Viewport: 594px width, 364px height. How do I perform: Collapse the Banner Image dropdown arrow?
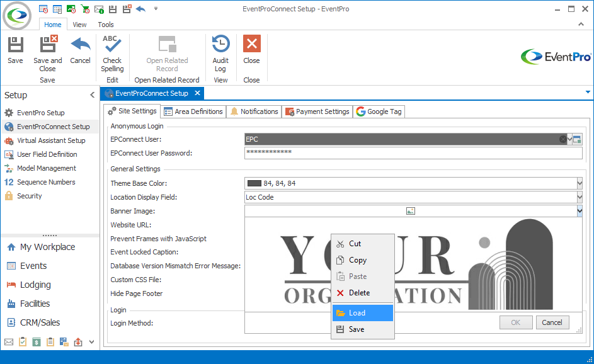click(580, 211)
